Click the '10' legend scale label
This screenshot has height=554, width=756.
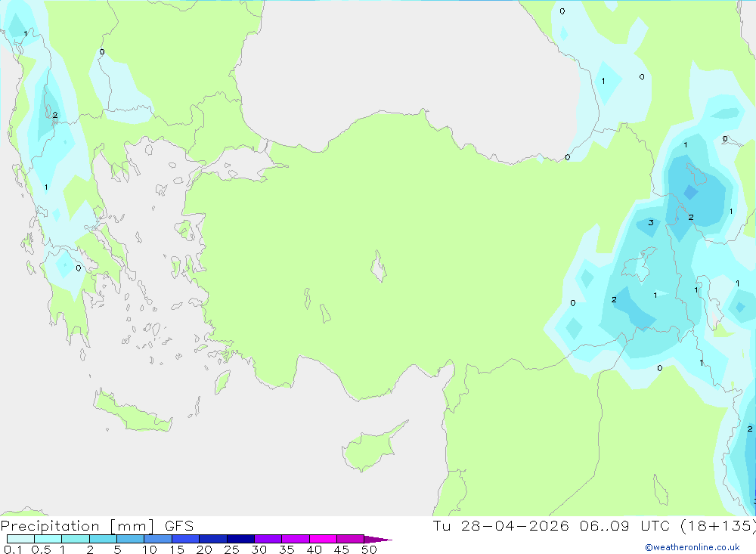click(x=150, y=549)
